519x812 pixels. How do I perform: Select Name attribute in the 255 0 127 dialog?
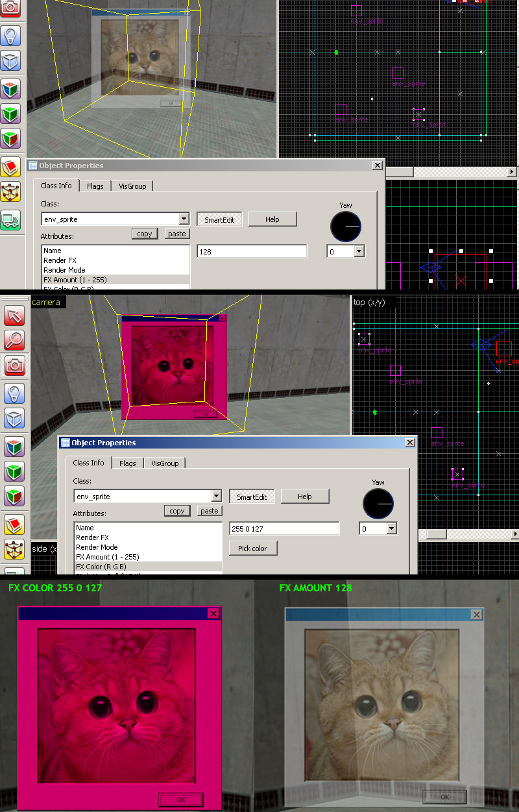point(148,528)
